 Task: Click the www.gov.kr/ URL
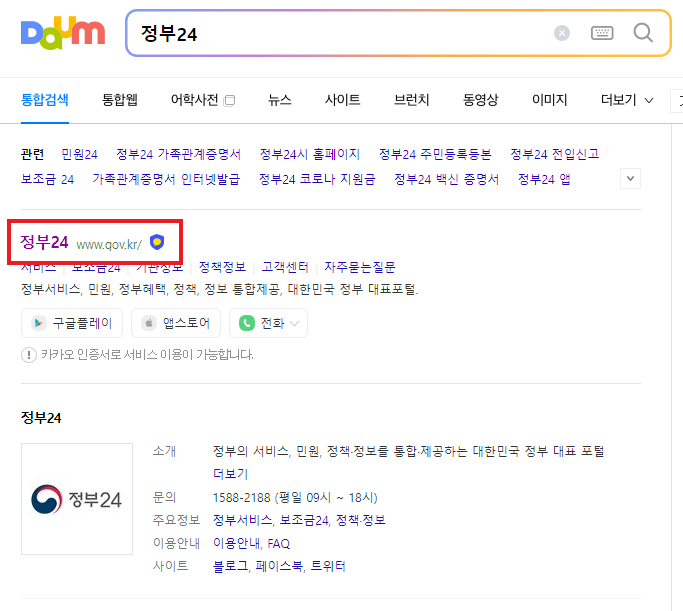pyautogui.click(x=109, y=244)
